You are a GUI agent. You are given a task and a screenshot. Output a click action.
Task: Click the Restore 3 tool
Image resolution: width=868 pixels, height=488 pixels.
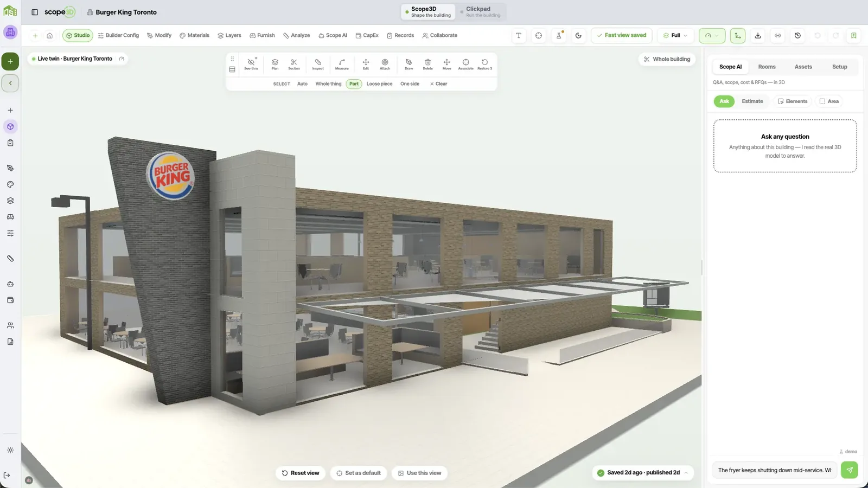[x=484, y=64]
